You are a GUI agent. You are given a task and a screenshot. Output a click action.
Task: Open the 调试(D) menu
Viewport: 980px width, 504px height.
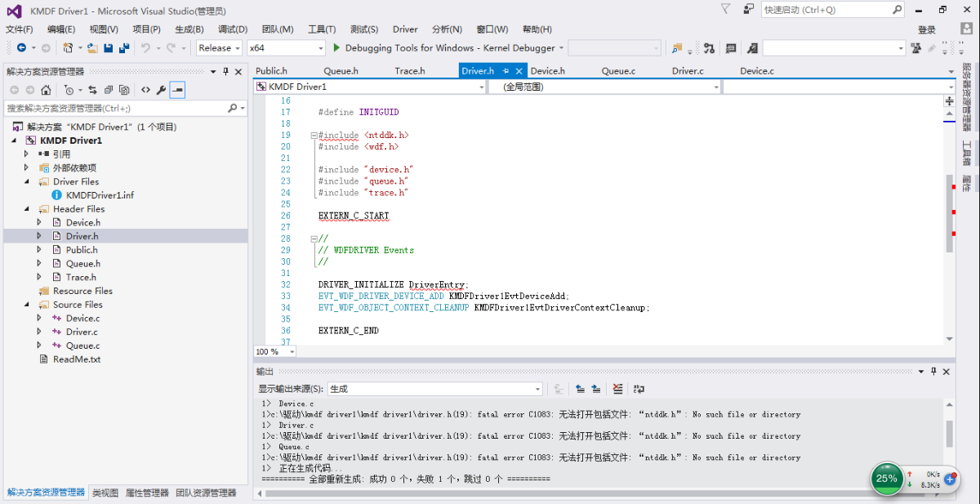[233, 29]
